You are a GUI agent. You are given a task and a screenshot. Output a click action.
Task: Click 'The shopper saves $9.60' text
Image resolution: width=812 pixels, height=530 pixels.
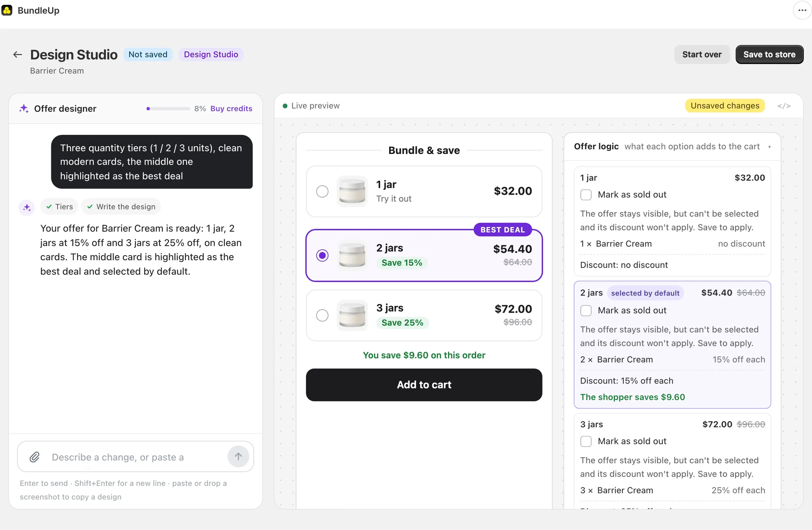click(x=632, y=397)
